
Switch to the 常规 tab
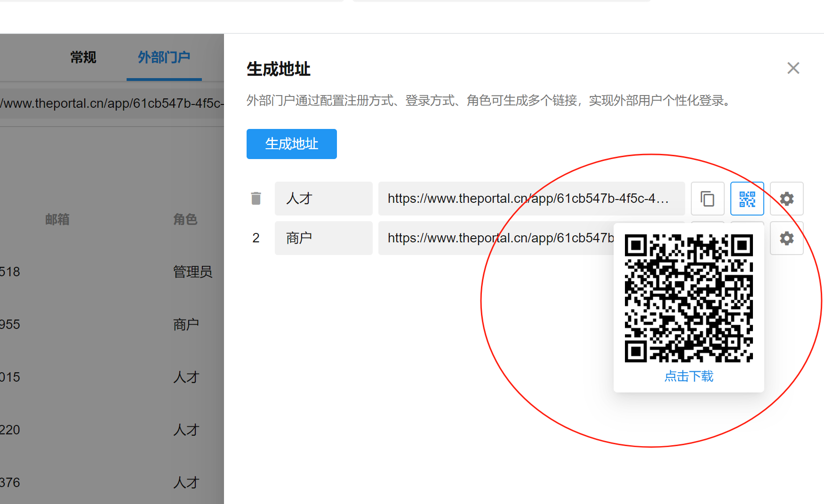(x=83, y=57)
